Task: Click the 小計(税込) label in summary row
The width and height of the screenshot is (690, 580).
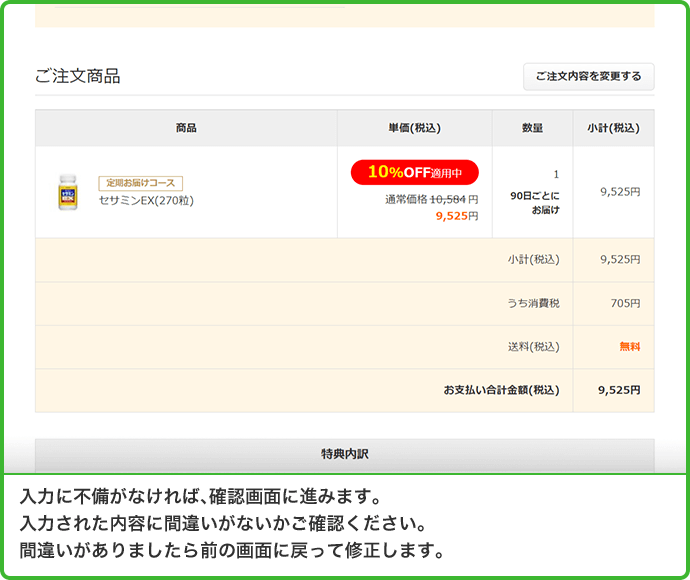Action: point(534,260)
